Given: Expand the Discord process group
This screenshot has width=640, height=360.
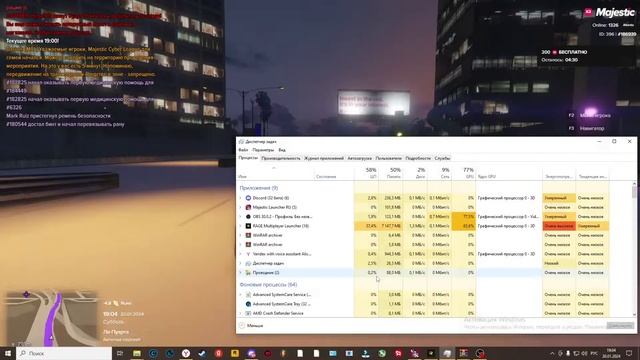Looking at the screenshot, I should pyautogui.click(x=240, y=198).
